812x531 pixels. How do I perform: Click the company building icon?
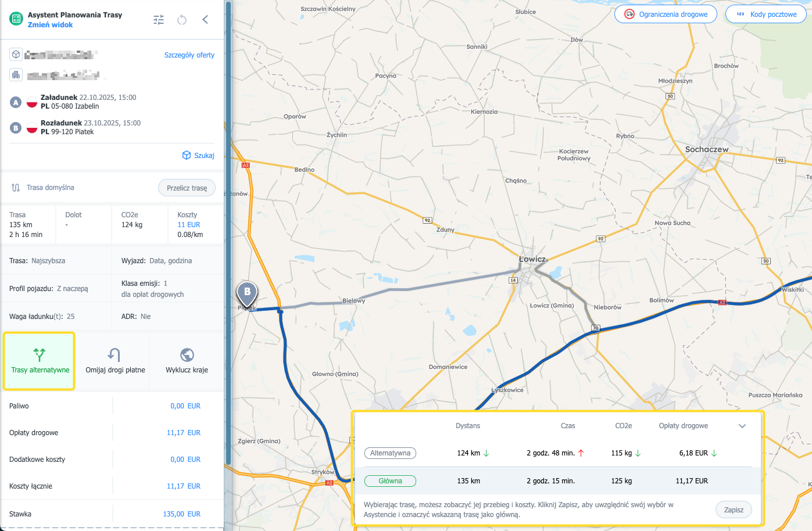16,75
